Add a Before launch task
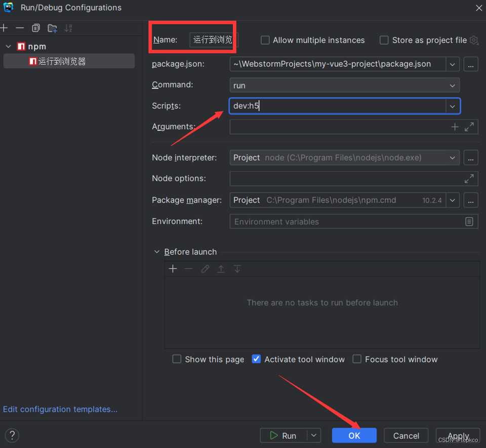Viewport: 486px width, 448px height. click(x=173, y=269)
